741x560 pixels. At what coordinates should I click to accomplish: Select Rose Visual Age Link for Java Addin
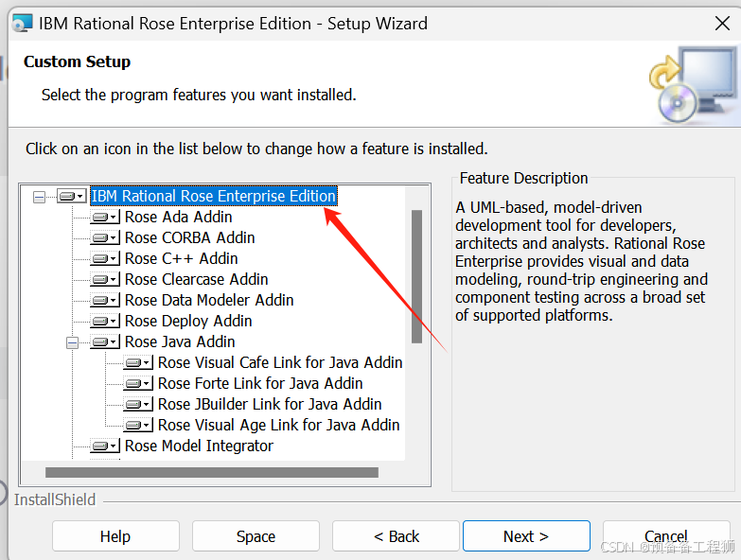(279, 425)
